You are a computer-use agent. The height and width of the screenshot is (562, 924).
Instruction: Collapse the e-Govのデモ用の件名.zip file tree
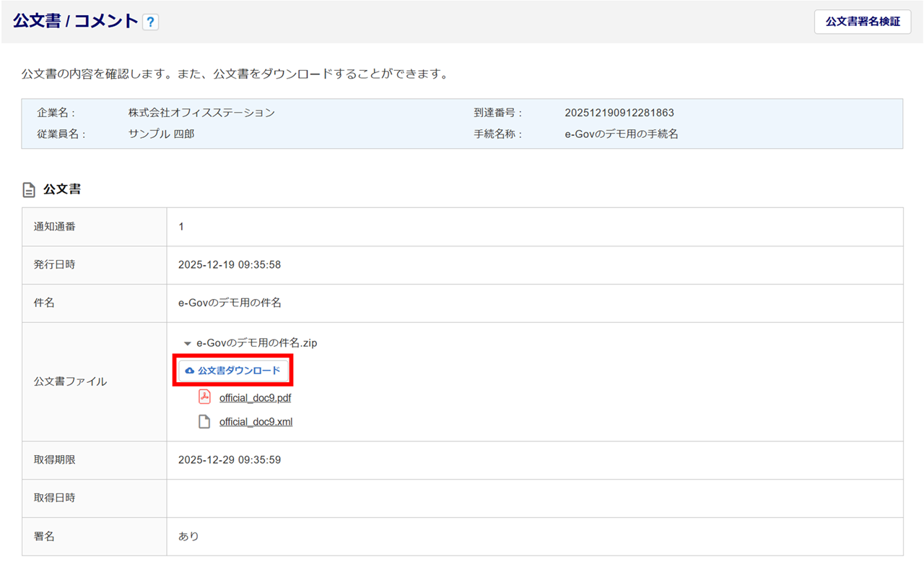click(x=188, y=344)
